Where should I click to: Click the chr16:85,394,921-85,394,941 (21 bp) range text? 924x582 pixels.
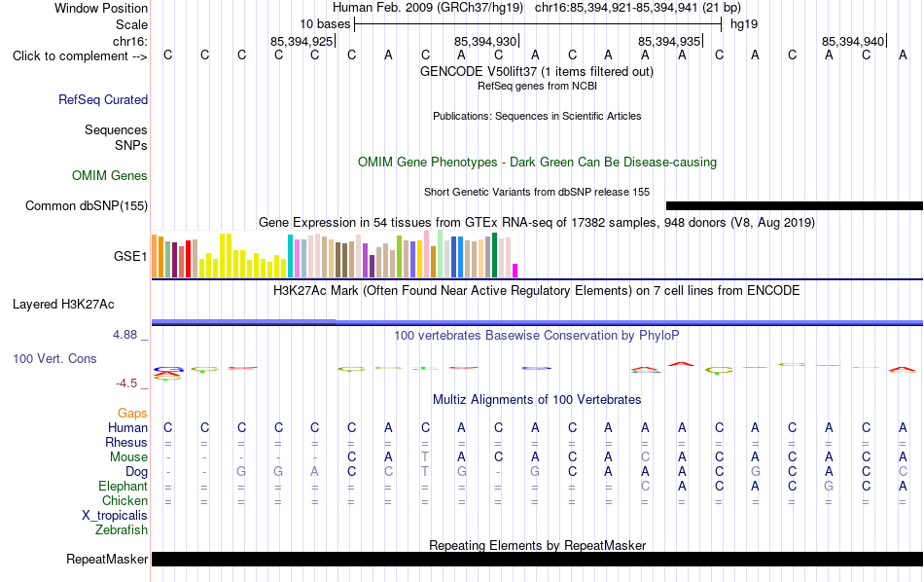pyautogui.click(x=638, y=8)
